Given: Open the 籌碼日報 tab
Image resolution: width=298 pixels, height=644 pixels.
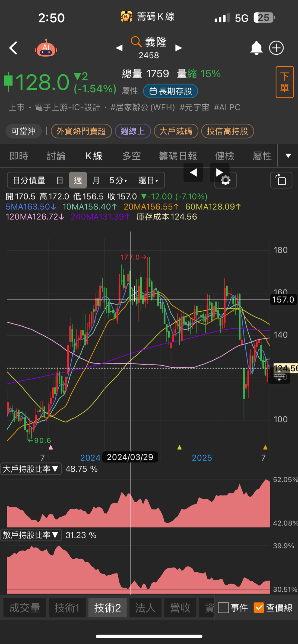Looking at the screenshot, I should coord(178,156).
